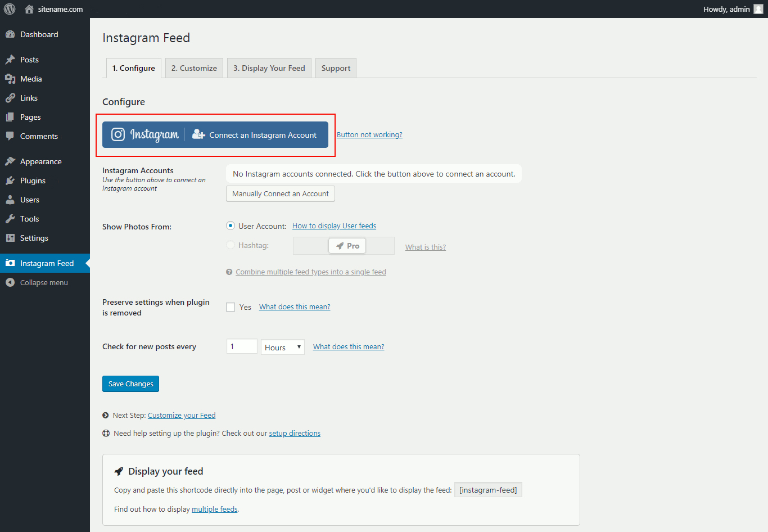Click the check interval number field
The image size is (768, 532).
[x=242, y=346]
